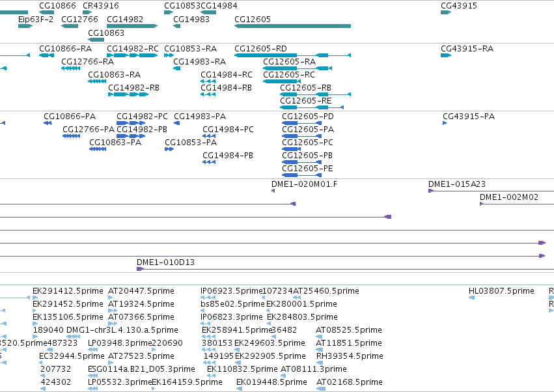Viewport: 554px width, 392px height.
Task: Click the CG43915-RA transcript label
Action: (467, 48)
